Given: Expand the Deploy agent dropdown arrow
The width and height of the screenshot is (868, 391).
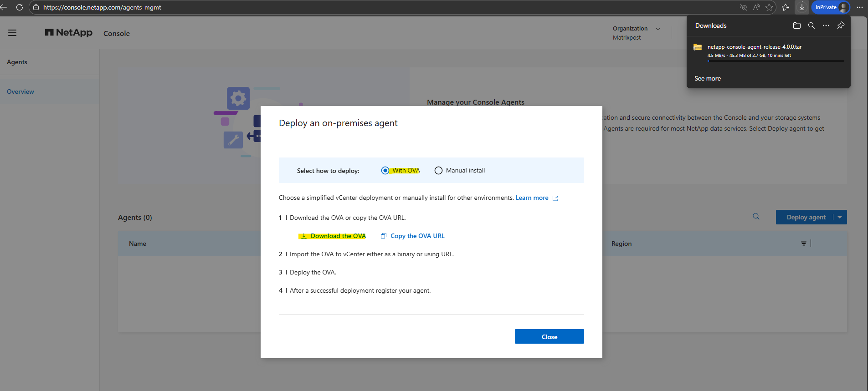Looking at the screenshot, I should point(840,217).
